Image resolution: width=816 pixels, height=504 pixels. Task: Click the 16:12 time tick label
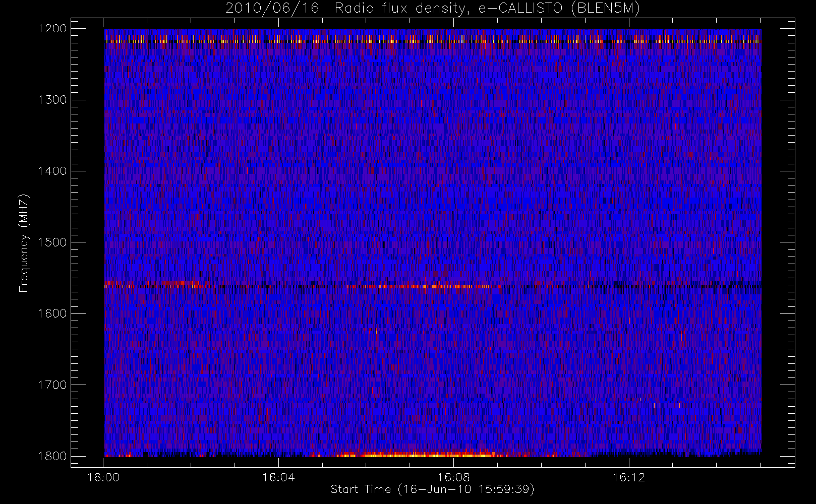(x=628, y=477)
